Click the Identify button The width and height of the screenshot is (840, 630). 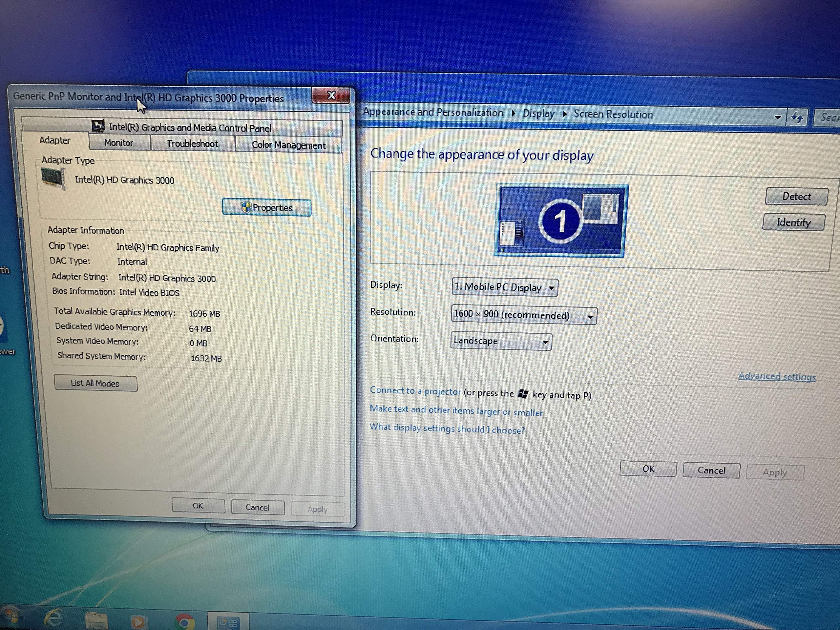794,222
